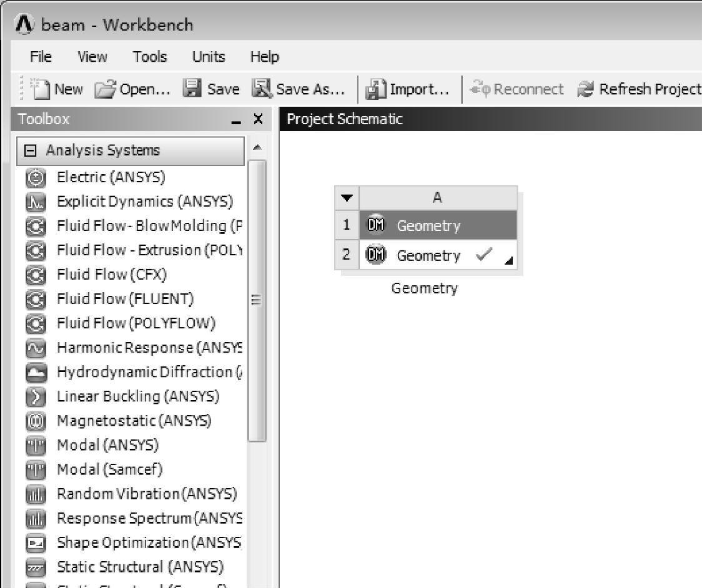Screen dimensions: 702x588
Task: Click the Static Structural (ANSYS) text
Action: point(141,567)
